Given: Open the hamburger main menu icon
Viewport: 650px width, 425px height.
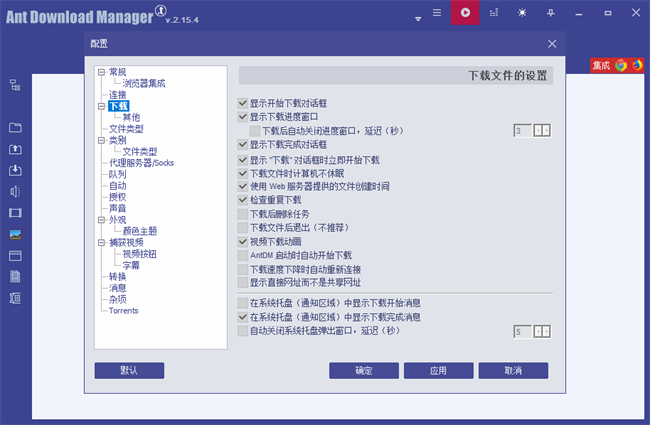Looking at the screenshot, I should point(436,13).
